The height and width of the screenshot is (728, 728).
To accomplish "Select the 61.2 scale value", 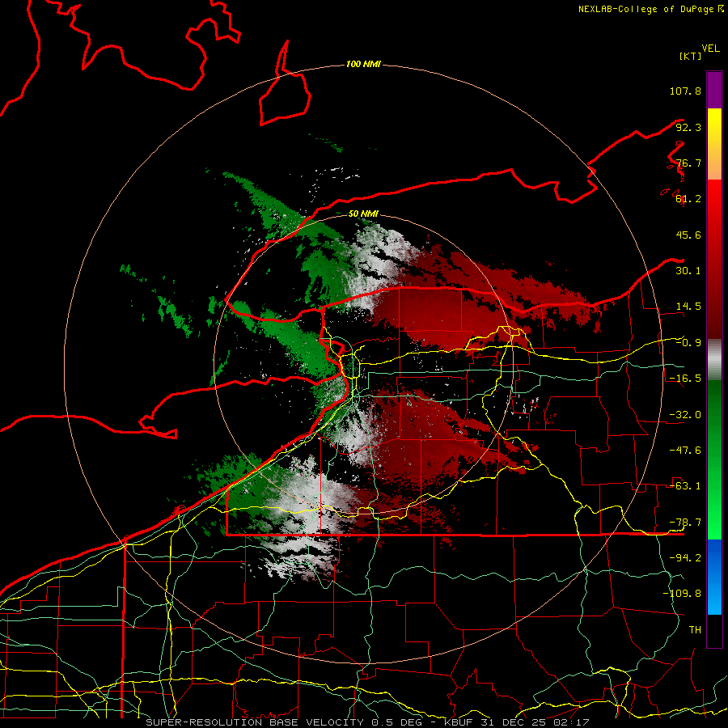I will pos(688,199).
